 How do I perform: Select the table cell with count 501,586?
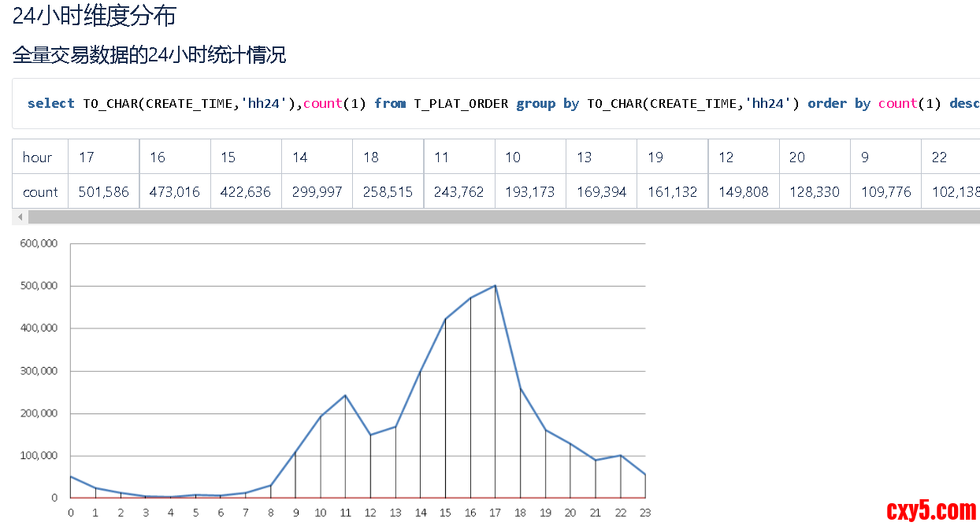(x=103, y=191)
